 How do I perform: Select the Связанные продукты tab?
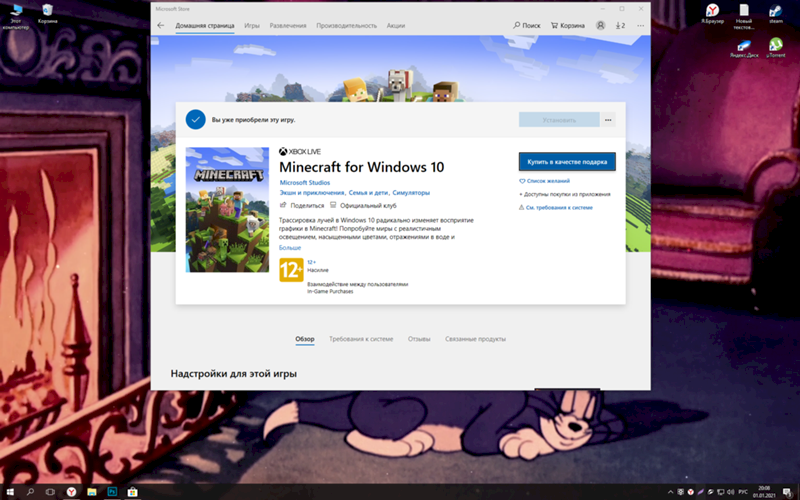[475, 339]
